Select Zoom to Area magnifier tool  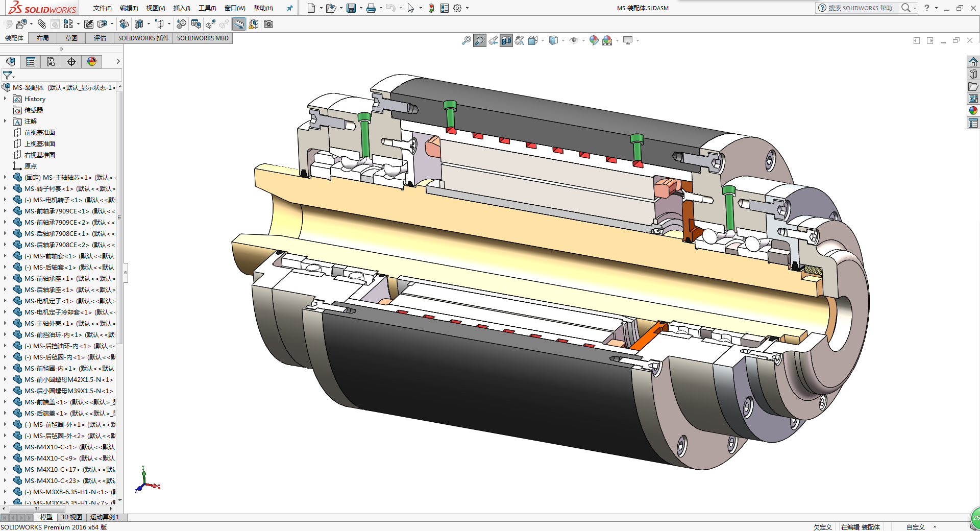[479, 40]
